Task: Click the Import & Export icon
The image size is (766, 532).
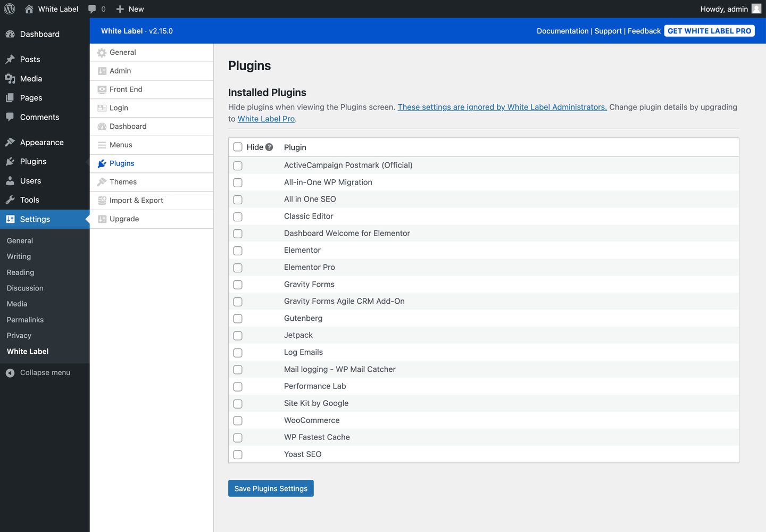Action: pos(102,201)
